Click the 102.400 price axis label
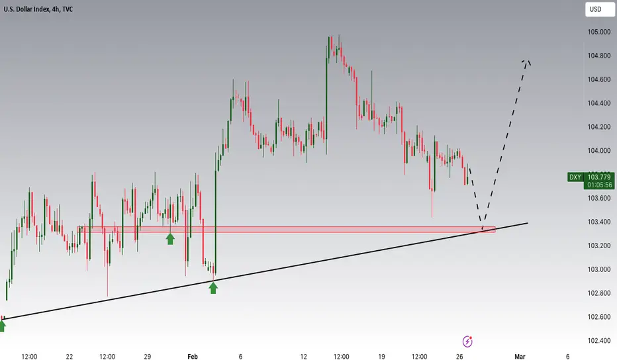 point(599,341)
